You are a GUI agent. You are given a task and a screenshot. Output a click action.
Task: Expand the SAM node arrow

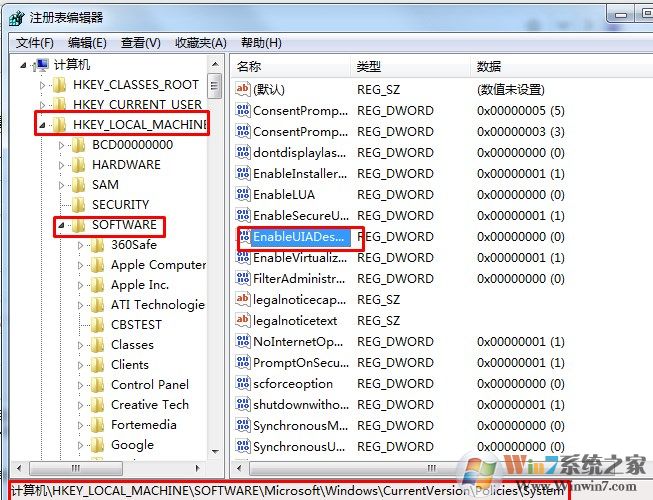click(62, 185)
